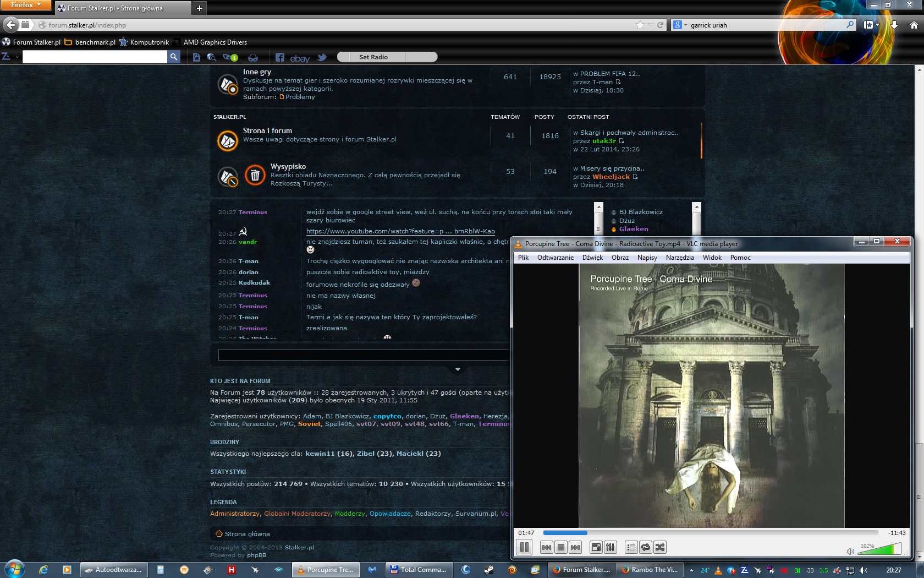Open the Firefox application menu button

click(x=26, y=5)
